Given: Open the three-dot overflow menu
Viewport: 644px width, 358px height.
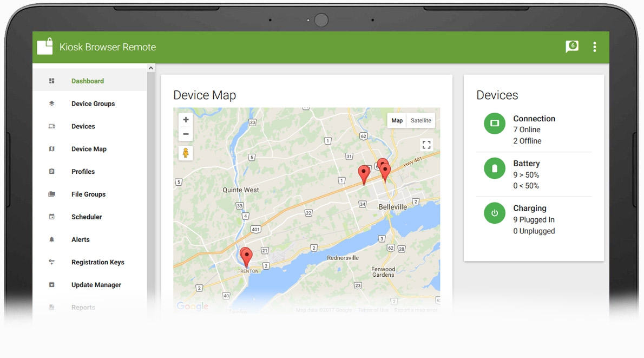Looking at the screenshot, I should (x=594, y=47).
